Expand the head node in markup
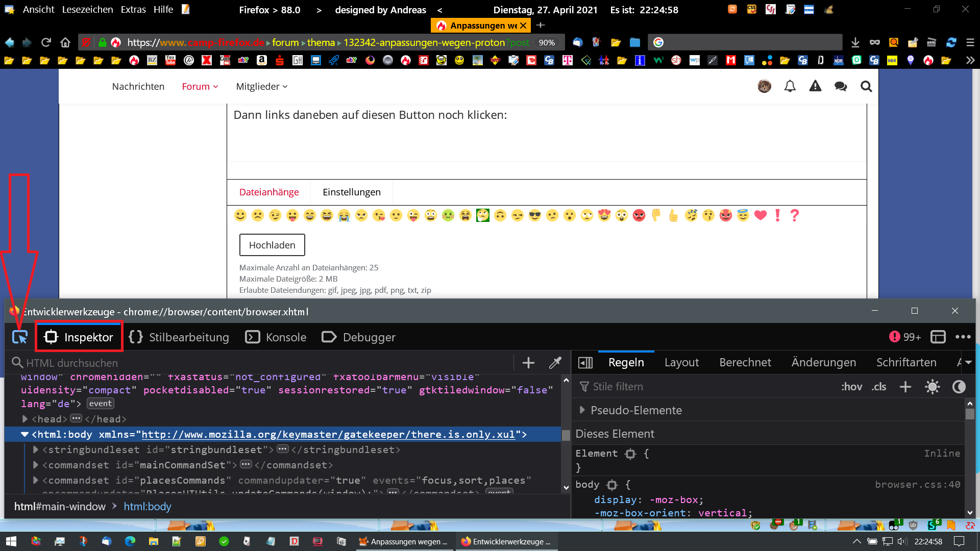The height and width of the screenshot is (551, 980). coord(25,419)
